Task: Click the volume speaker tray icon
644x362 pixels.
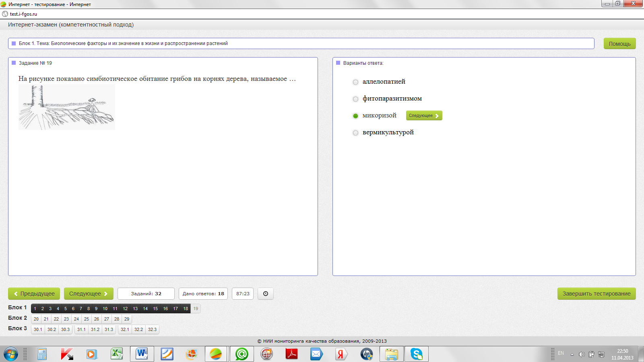Action: click(582, 354)
